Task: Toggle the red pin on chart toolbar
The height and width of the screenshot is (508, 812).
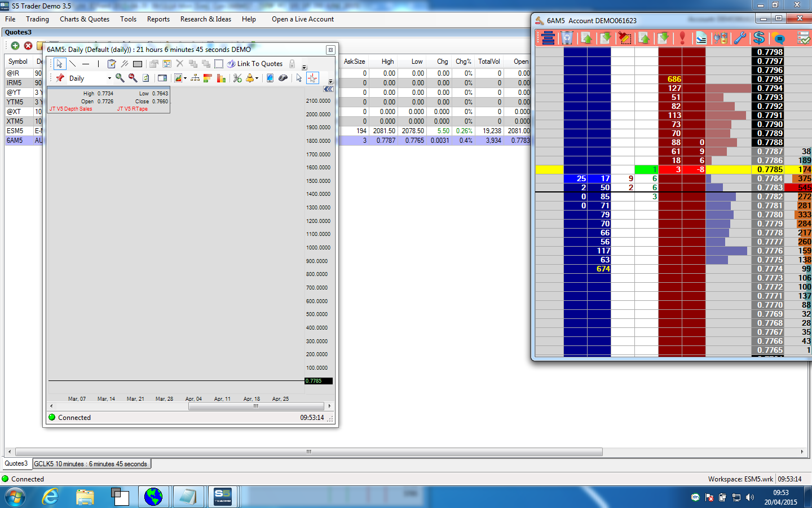Action: [60, 78]
